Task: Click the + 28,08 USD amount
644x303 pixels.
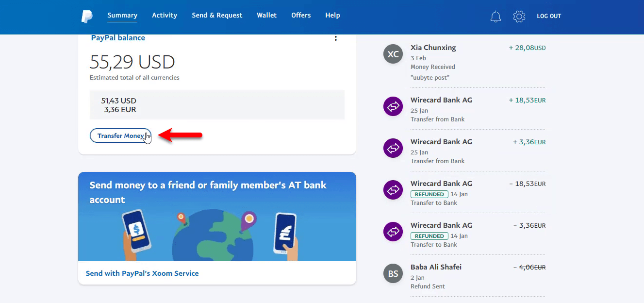Action: pos(527,48)
